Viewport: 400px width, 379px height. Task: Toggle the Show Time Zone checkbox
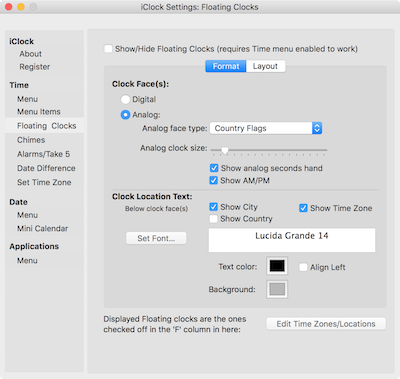coord(303,208)
